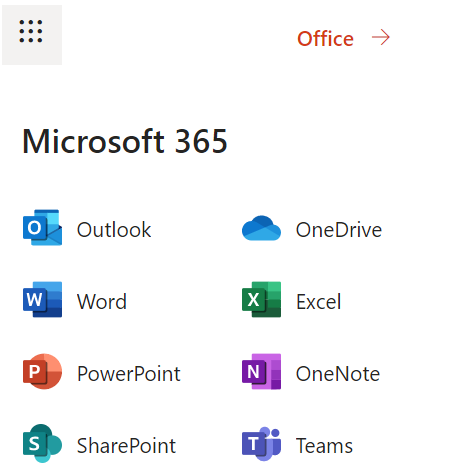Select the Word text label
The height and width of the screenshot is (472, 464).
(x=102, y=302)
